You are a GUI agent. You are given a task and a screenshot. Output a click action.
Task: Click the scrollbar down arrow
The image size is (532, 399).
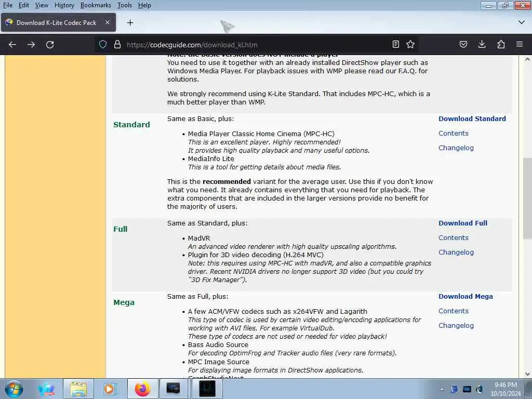(x=527, y=374)
